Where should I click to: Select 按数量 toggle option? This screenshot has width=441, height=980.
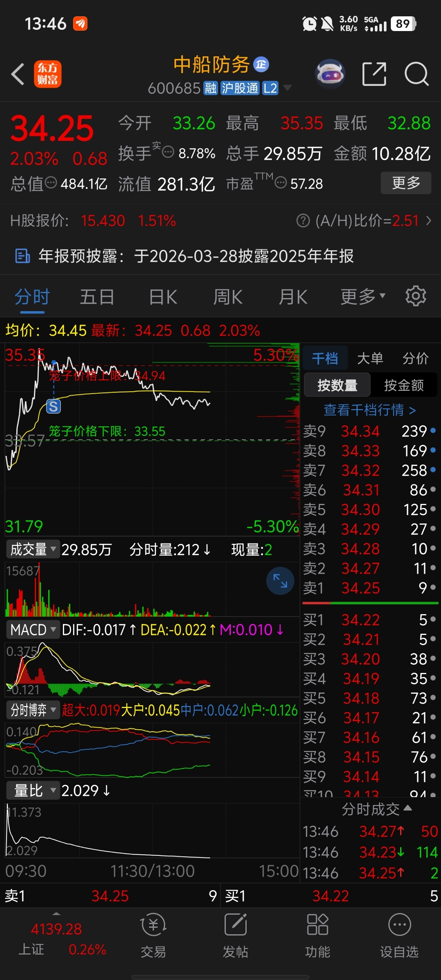[337, 385]
